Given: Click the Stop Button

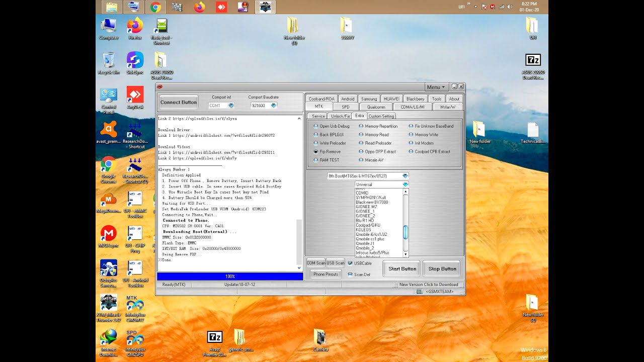Looking at the screenshot, I should click(442, 269).
